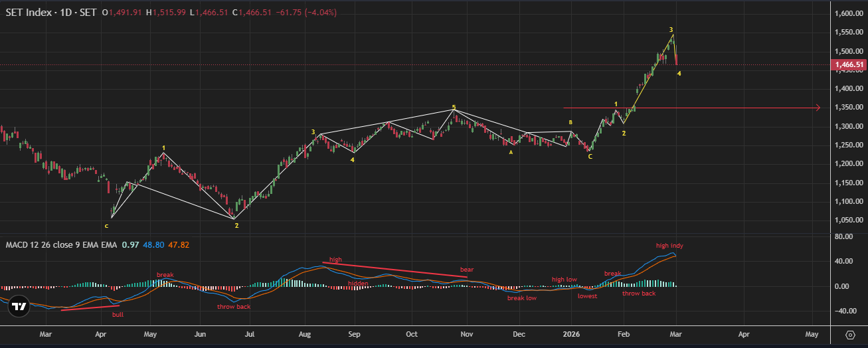Select the yellow wave label 'B'

pos(570,123)
